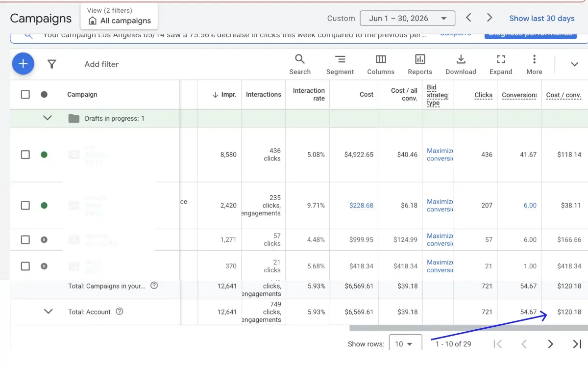588x368 pixels.
Task: Open the $228.68 cost link
Action: point(361,206)
